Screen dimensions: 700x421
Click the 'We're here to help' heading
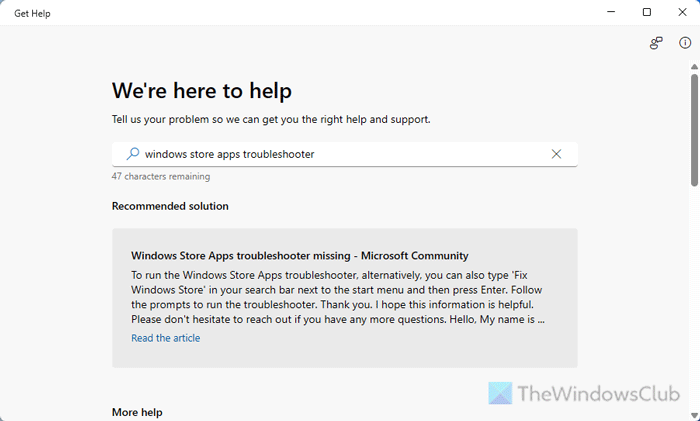click(202, 91)
